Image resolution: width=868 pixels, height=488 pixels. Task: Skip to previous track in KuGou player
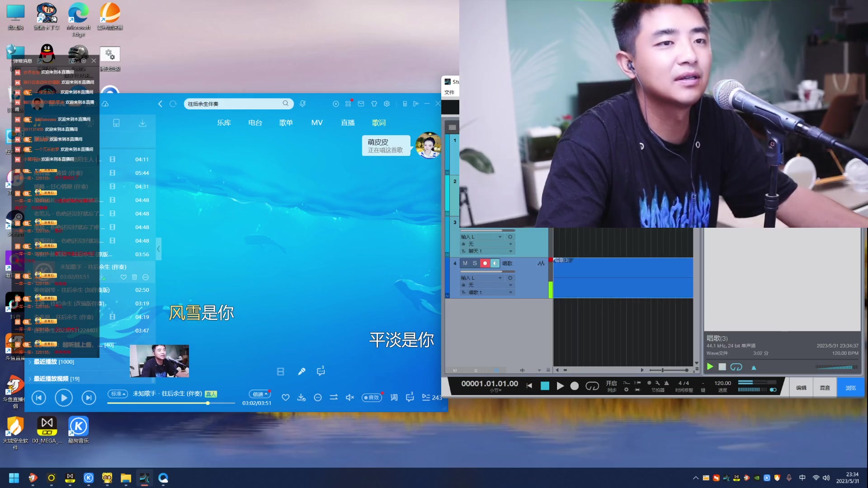[39, 398]
